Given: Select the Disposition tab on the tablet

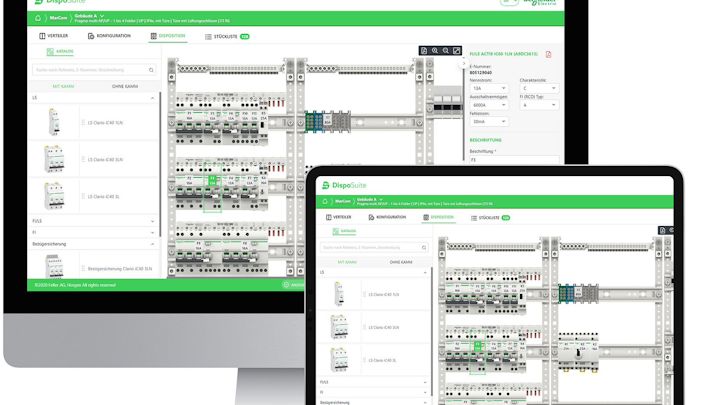Looking at the screenshot, I should (x=439, y=217).
